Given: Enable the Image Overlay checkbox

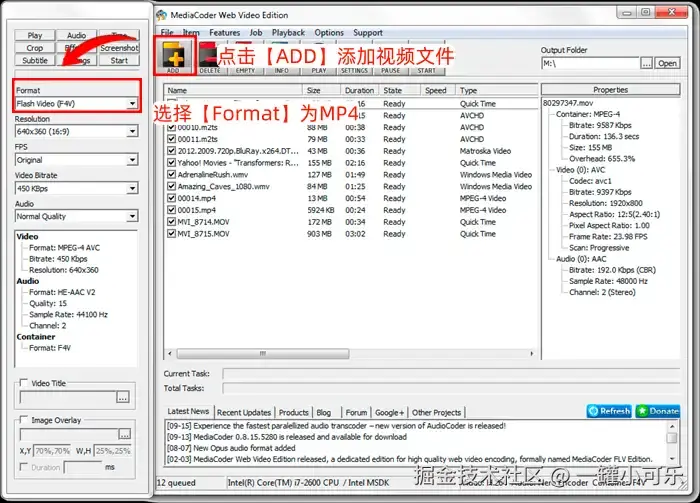Looking at the screenshot, I should [x=24, y=420].
